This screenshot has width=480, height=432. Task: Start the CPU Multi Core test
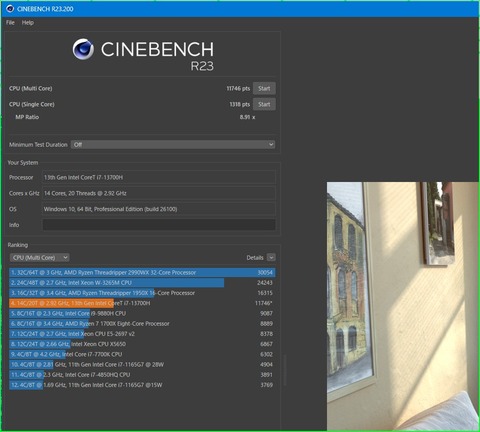click(264, 88)
